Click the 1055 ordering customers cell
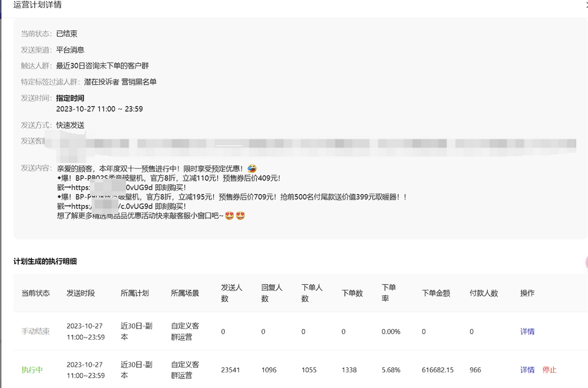The width and height of the screenshot is (588, 388). (x=309, y=370)
